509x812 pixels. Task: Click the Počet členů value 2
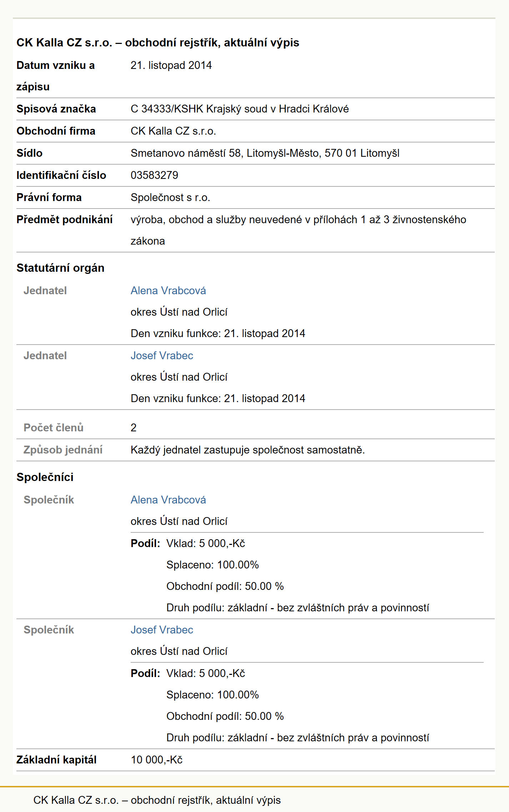tap(133, 428)
